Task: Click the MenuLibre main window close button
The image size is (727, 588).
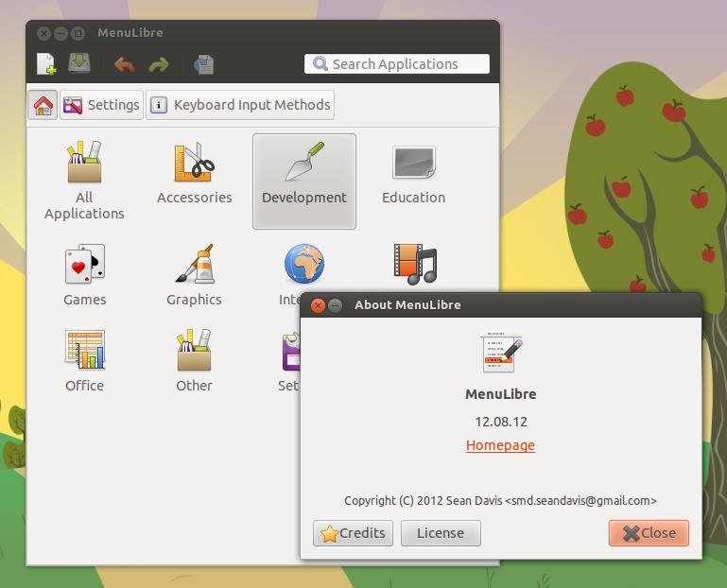Action: (x=43, y=33)
